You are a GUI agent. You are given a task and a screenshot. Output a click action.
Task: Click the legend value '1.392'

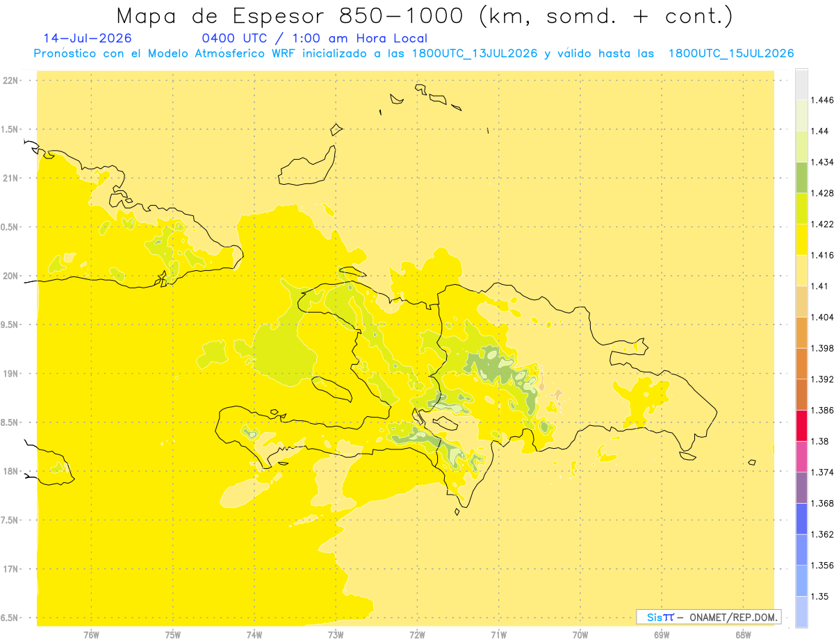pos(822,379)
